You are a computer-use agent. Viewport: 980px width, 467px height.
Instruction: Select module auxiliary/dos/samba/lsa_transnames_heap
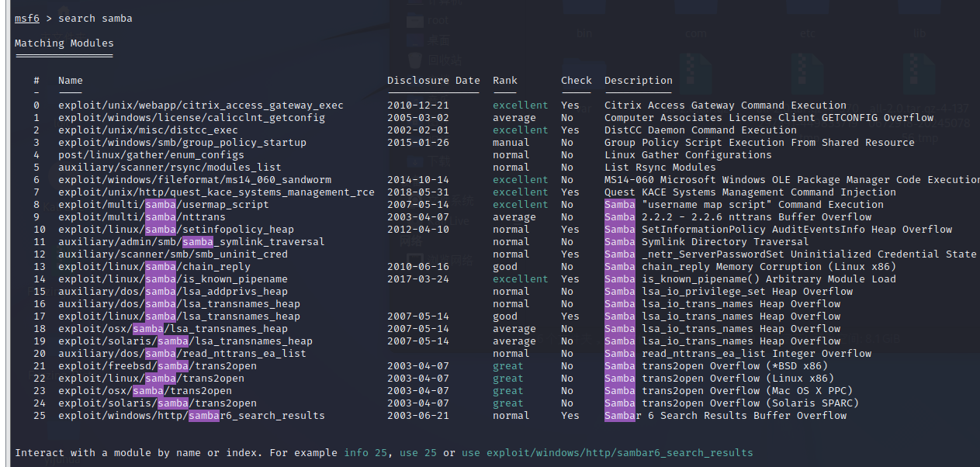tap(179, 303)
